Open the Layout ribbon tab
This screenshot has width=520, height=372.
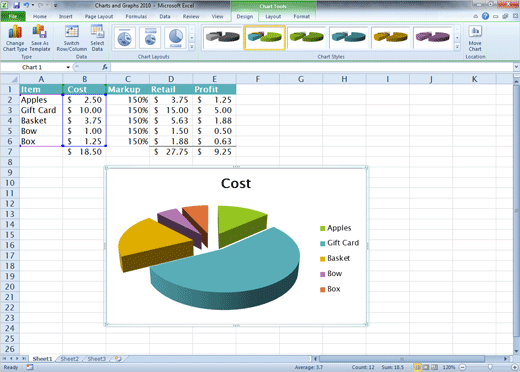point(273,16)
